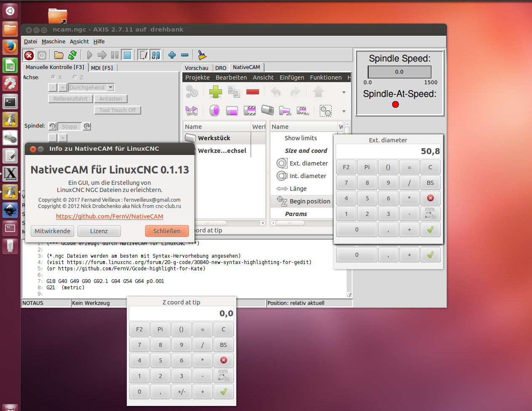Switch to the MDI [F5] tab

[x=102, y=67]
